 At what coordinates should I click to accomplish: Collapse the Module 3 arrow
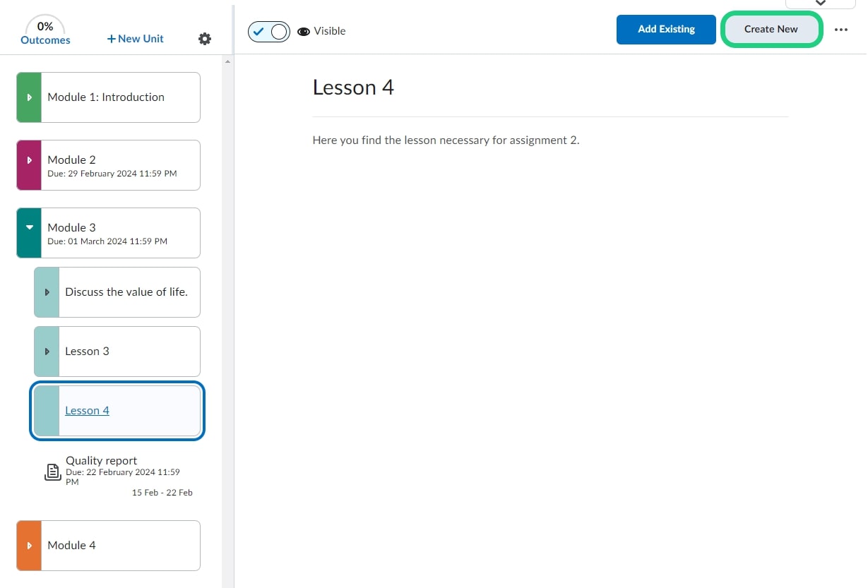pyautogui.click(x=29, y=227)
